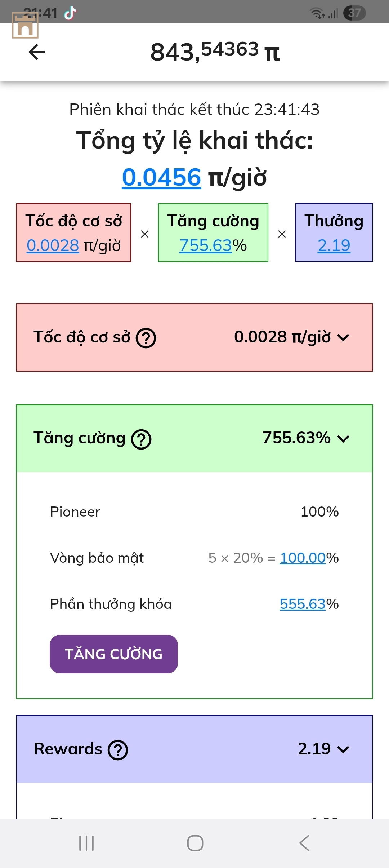Tap the 100.00 security circle link
Screen dimensions: 389x868
[303, 558]
